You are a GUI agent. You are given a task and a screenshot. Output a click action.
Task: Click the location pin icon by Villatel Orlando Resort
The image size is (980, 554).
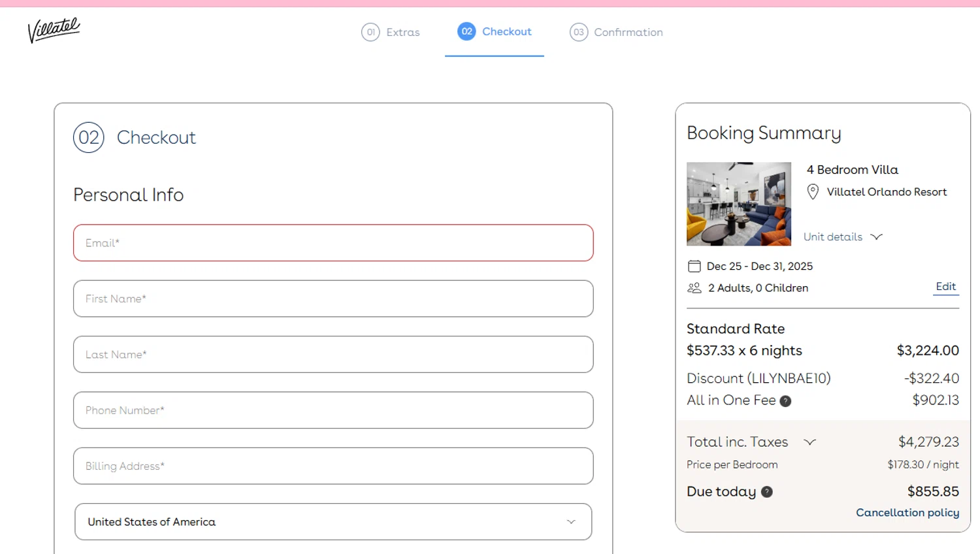click(x=813, y=191)
